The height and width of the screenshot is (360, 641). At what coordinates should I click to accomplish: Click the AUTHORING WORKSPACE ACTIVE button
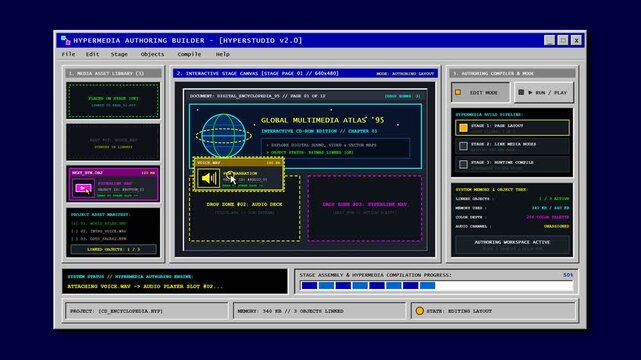(x=512, y=245)
